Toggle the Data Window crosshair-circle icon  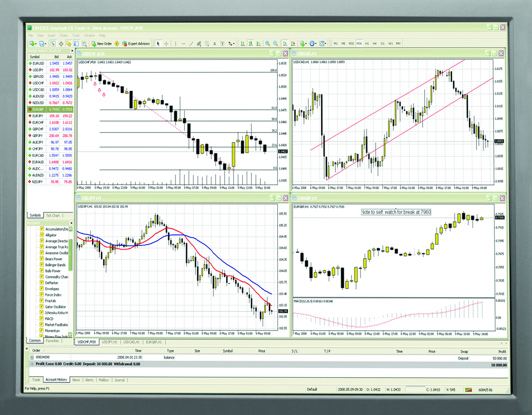61,44
